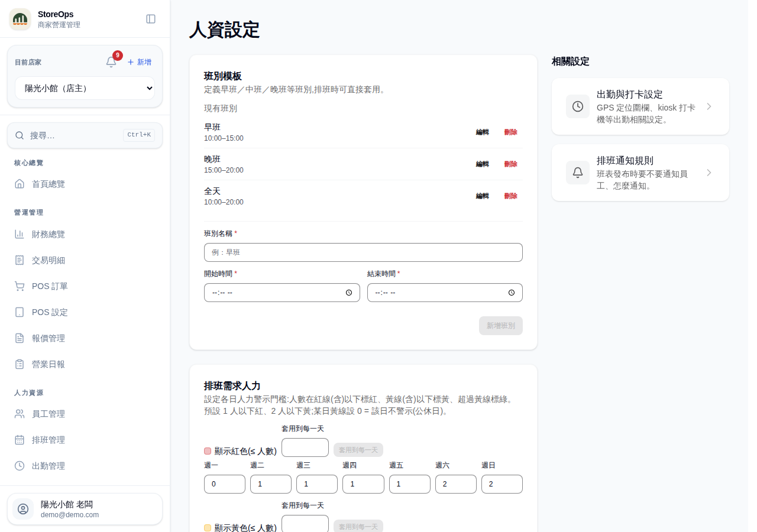This screenshot has height=532, width=757.
Task: Click the bell icon on 排班通知規則 card
Action: [578, 173]
